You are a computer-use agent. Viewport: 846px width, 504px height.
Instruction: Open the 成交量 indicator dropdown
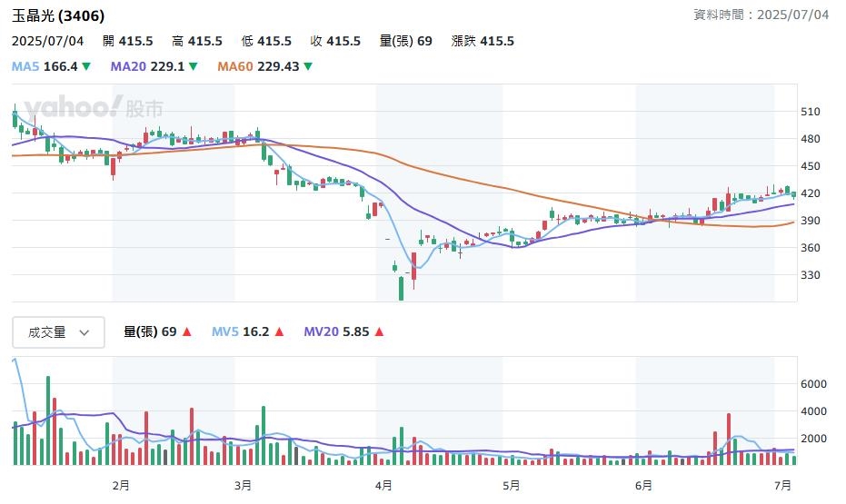tap(58, 332)
